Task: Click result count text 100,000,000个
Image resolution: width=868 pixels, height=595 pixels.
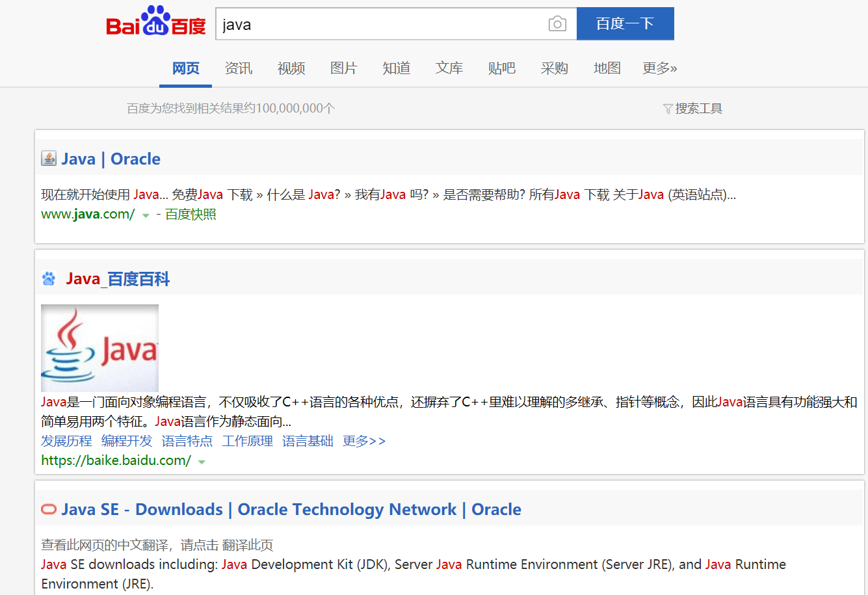Action: pyautogui.click(x=296, y=109)
